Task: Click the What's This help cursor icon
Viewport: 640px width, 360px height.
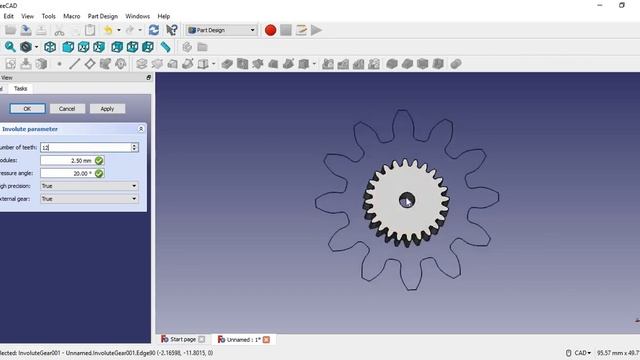Action: (x=172, y=30)
